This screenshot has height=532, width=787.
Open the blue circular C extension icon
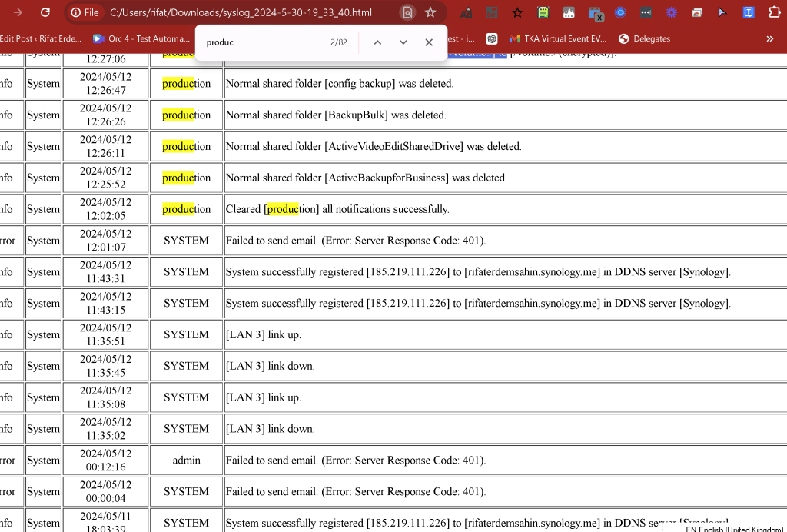tap(620, 12)
